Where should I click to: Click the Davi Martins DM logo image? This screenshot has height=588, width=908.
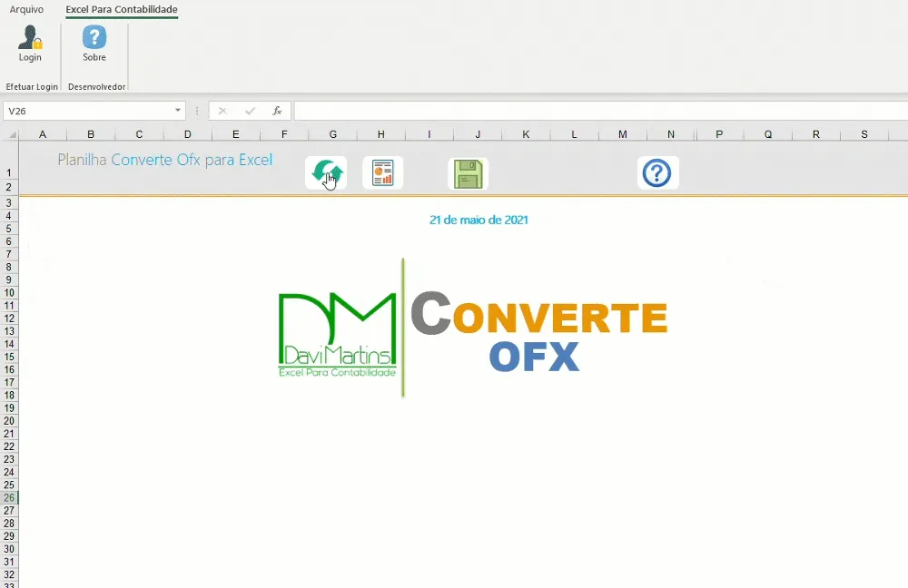coord(338,335)
